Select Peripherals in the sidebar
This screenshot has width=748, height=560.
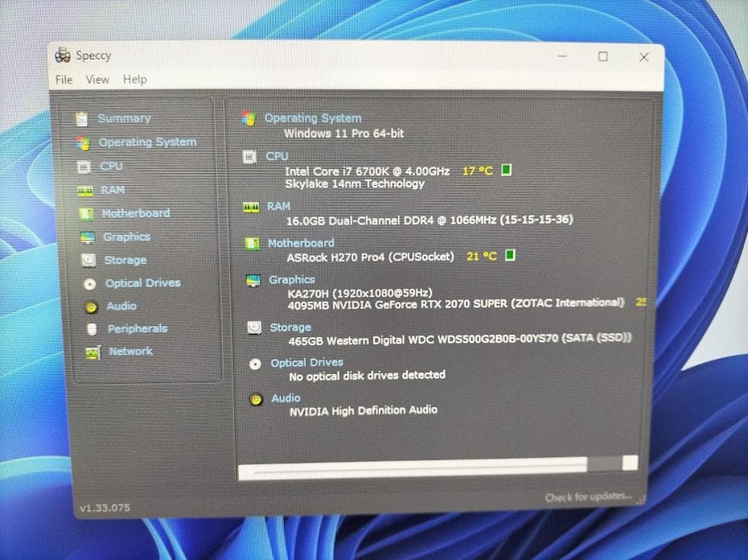[137, 329]
